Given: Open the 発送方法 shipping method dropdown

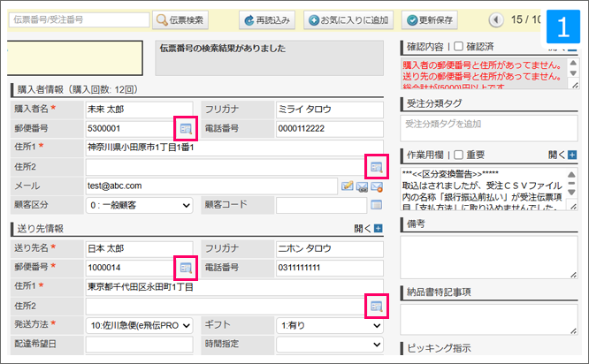Looking at the screenshot, I should pyautogui.click(x=139, y=325).
